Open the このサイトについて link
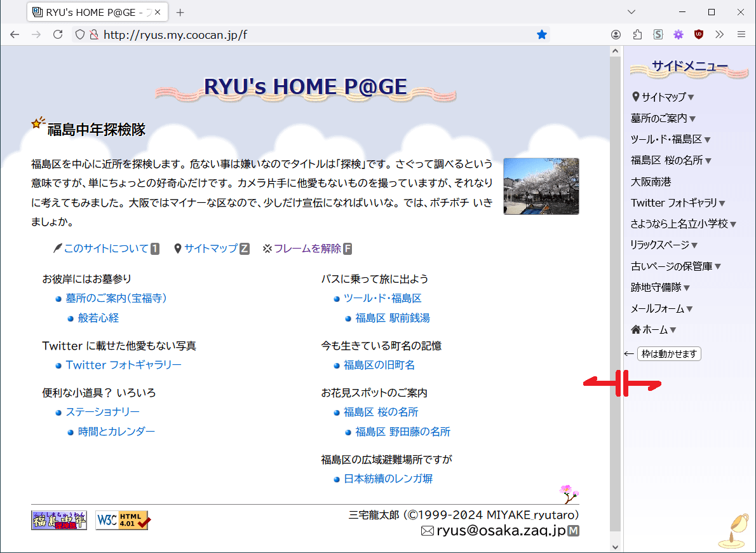756x553 pixels. [105, 249]
